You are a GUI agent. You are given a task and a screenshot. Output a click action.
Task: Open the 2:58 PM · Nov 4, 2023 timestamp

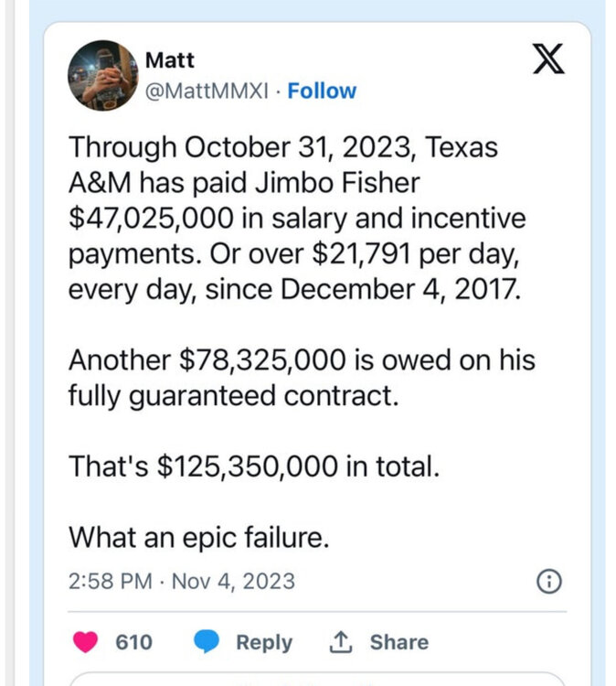[x=182, y=581]
